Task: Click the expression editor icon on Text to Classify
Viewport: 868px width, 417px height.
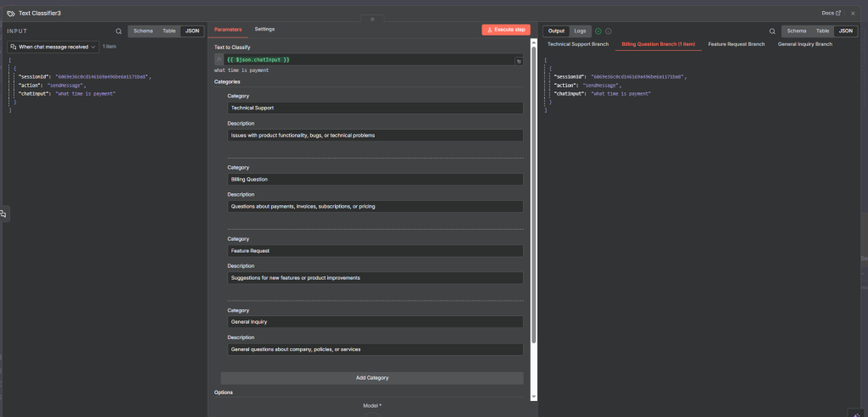Action: (518, 61)
